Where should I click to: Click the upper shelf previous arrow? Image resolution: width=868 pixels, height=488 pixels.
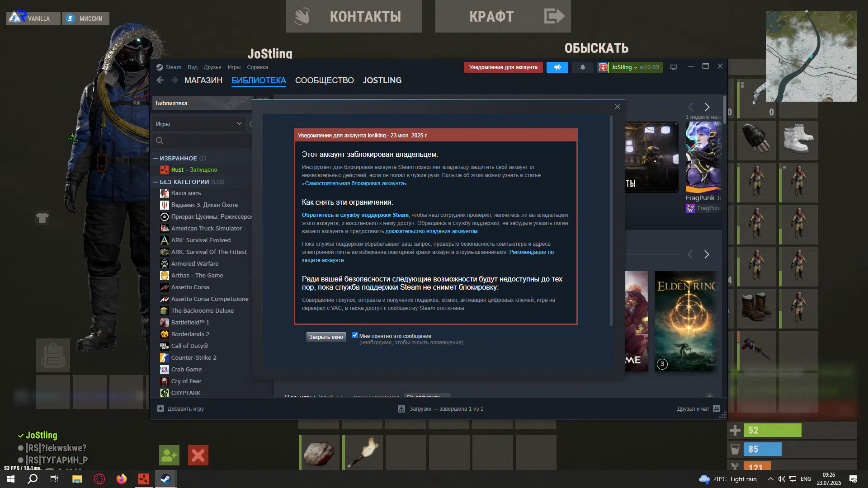(690, 107)
